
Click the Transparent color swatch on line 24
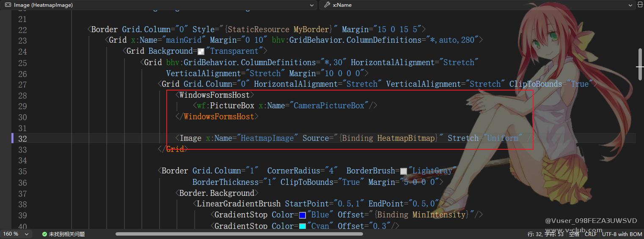click(x=201, y=52)
